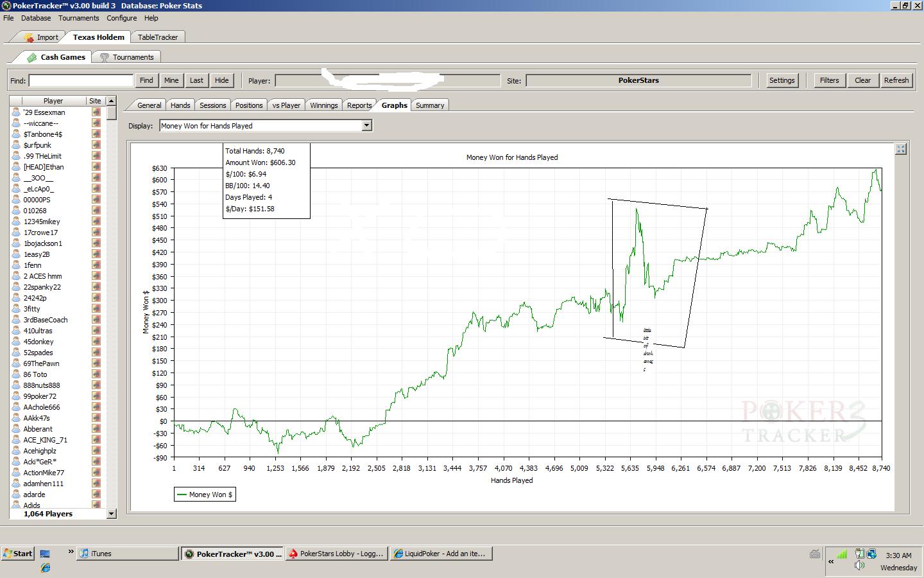This screenshot has height=578, width=924.
Task: Click the Hide button
Action: point(221,80)
